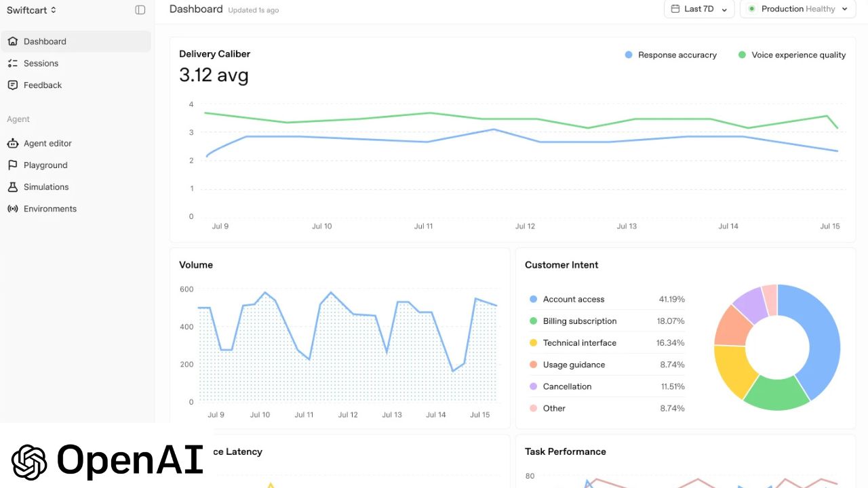Click the Updated 1s ago label
The width and height of the screenshot is (868, 488).
coord(254,10)
